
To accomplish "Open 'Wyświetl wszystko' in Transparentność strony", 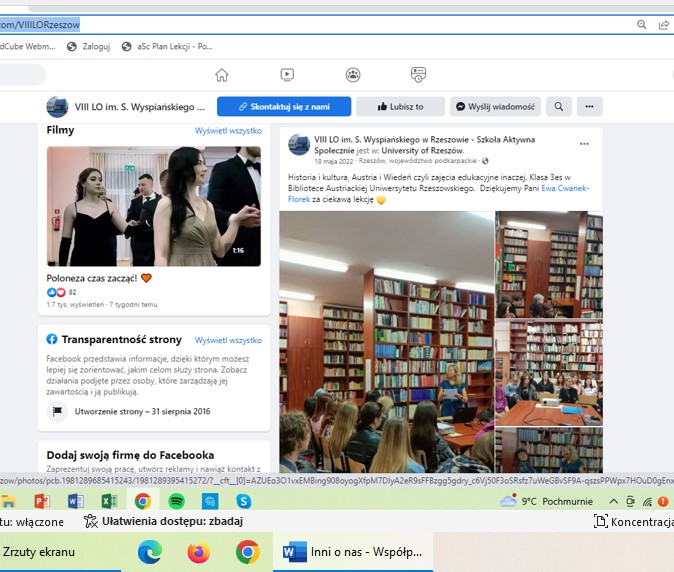I will tap(228, 340).
